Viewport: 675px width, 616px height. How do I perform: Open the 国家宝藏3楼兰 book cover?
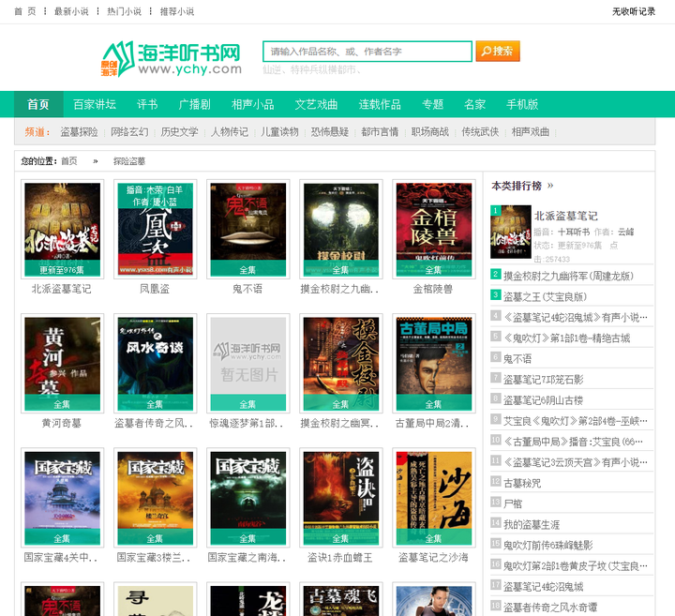156,498
